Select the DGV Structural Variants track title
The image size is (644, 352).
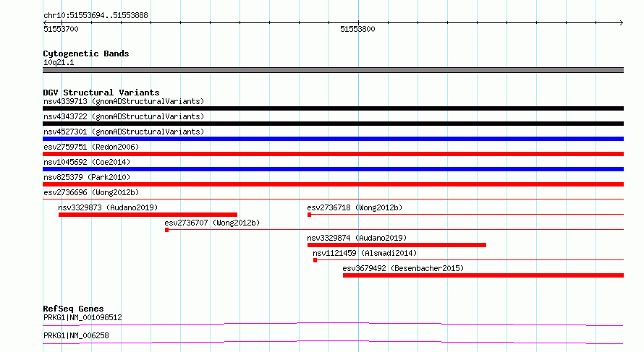pos(101,93)
